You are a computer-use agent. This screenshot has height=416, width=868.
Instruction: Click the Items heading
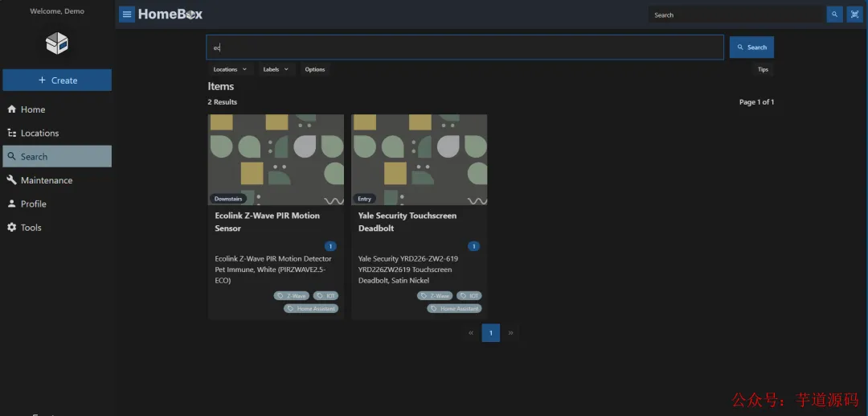pos(221,86)
